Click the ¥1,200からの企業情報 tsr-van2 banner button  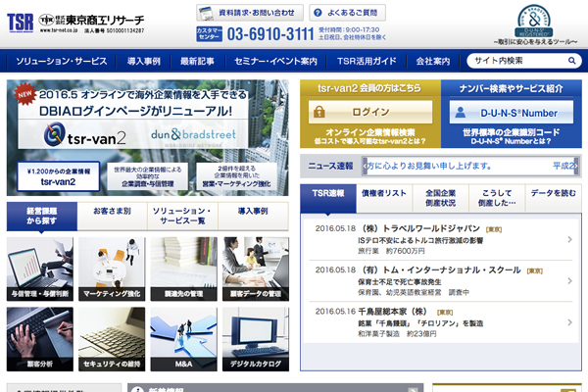pyautogui.click(x=59, y=176)
